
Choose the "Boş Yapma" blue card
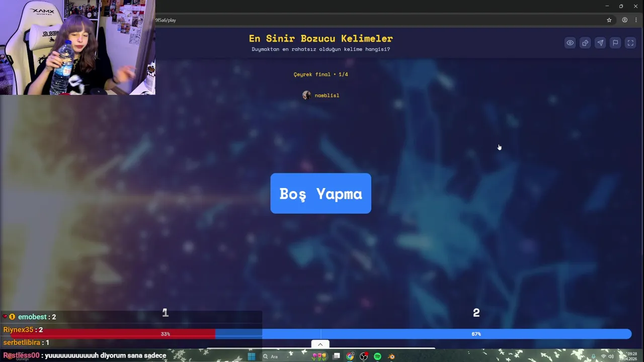click(320, 194)
